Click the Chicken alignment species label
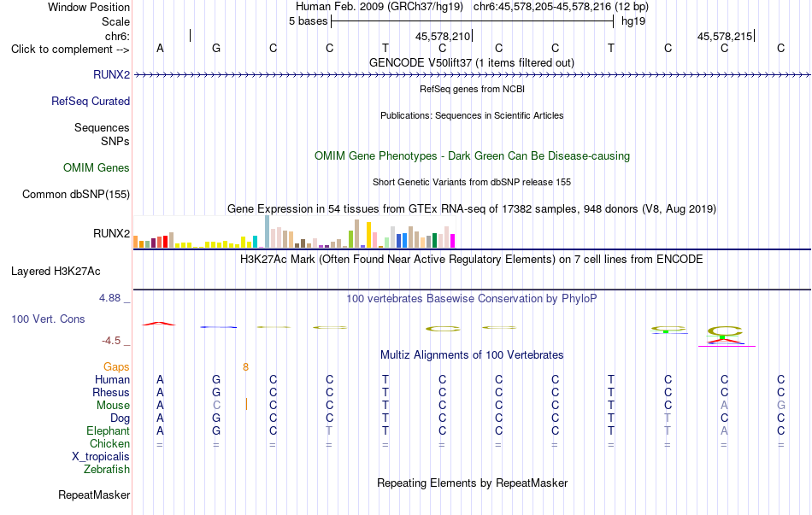The width and height of the screenshot is (812, 515). point(109,443)
